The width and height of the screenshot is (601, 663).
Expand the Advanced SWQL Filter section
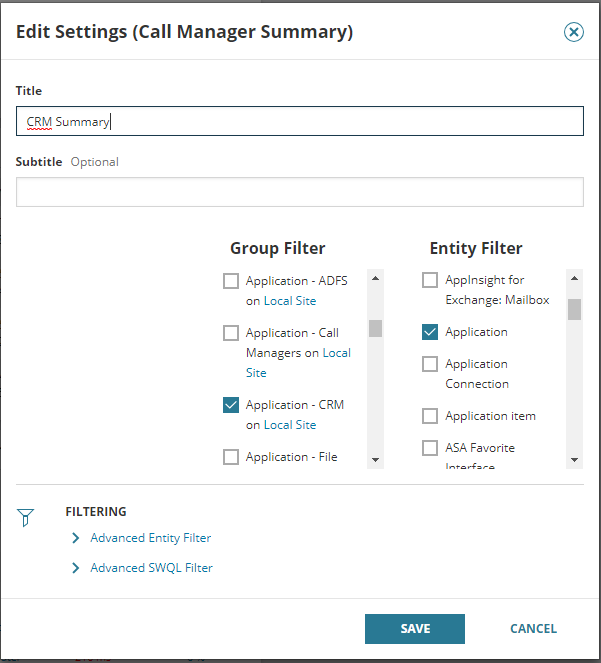pyautogui.click(x=151, y=568)
